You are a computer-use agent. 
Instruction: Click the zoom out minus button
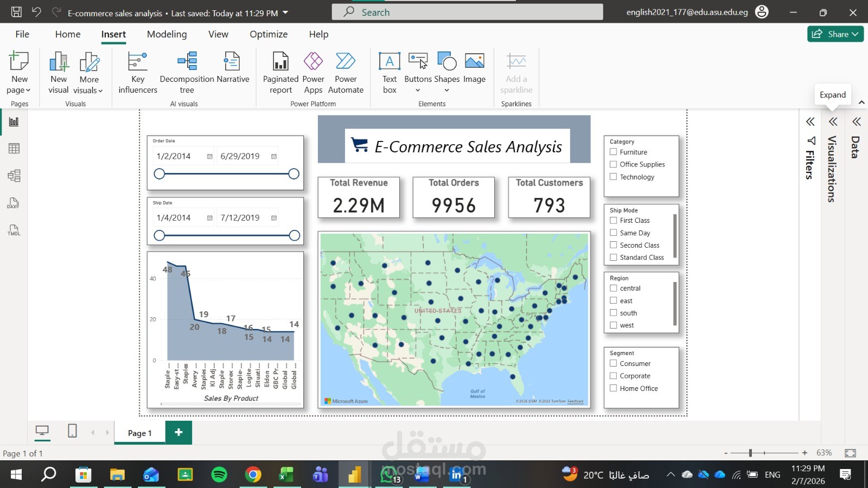tap(726, 453)
